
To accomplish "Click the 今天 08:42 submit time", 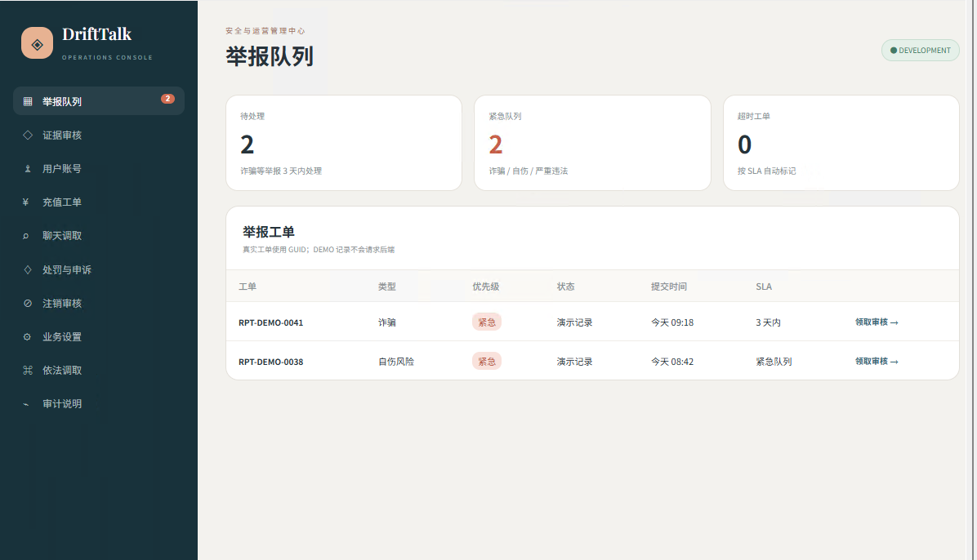I will [x=672, y=362].
